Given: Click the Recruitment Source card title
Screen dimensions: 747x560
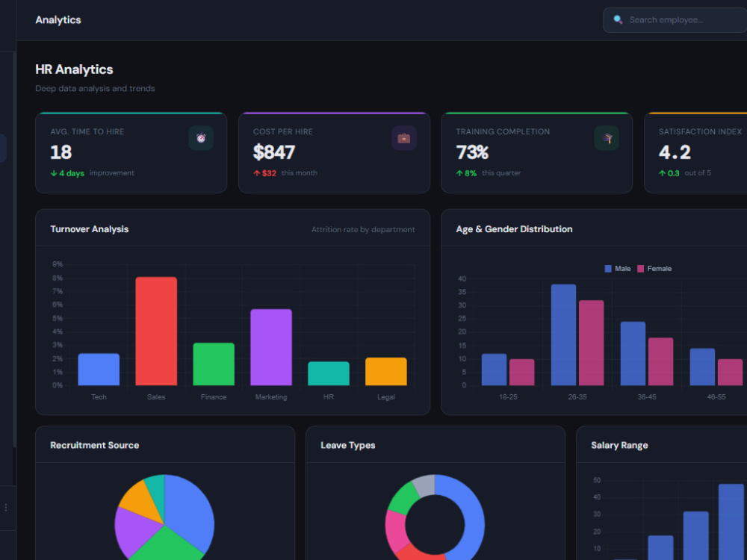Looking at the screenshot, I should [95, 445].
